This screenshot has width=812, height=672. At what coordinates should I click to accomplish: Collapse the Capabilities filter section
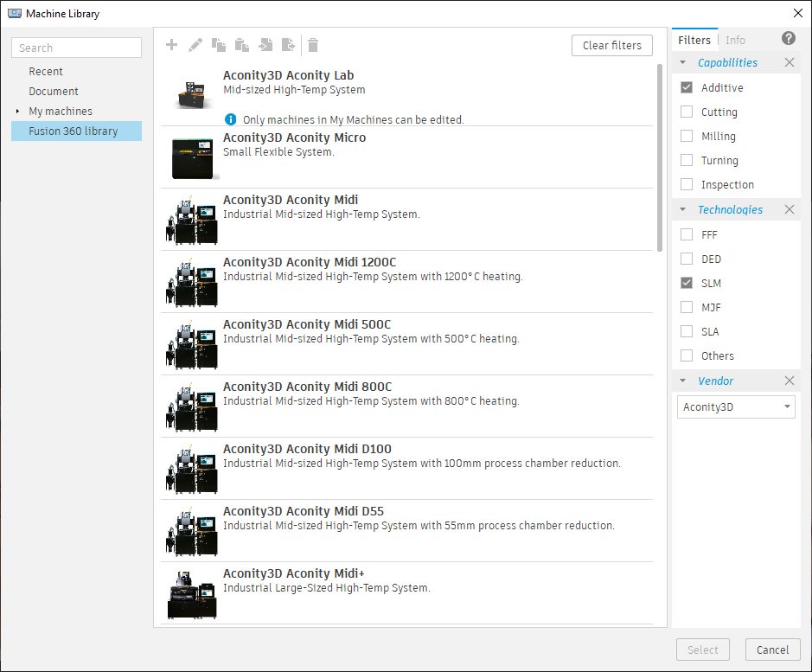(682, 62)
